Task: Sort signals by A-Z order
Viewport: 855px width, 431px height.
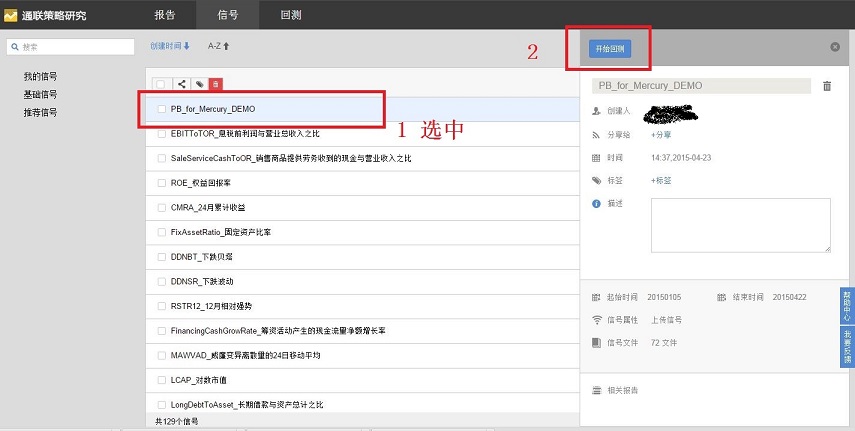Action: 218,46
